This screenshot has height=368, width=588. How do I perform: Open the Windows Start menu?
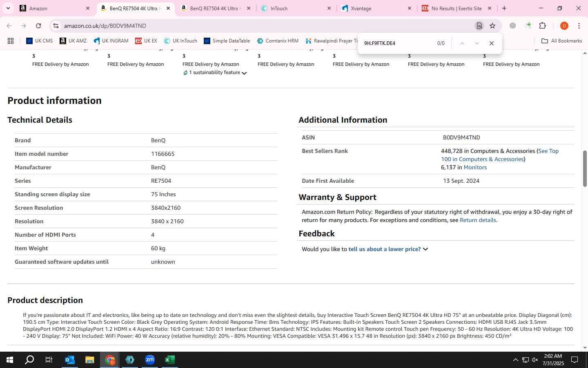click(x=10, y=360)
